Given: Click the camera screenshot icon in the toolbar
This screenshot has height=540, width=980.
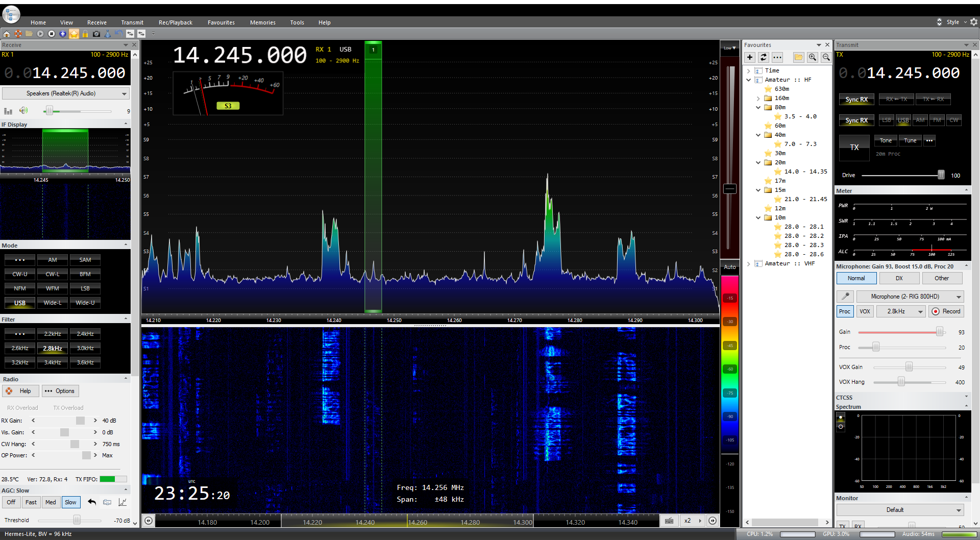Looking at the screenshot, I should 96,34.
